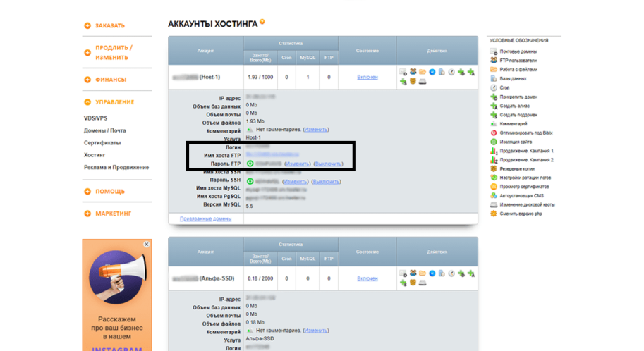Create subdomain for Альфа-SSD account
The height and width of the screenshot is (351, 644).
[x=403, y=283]
